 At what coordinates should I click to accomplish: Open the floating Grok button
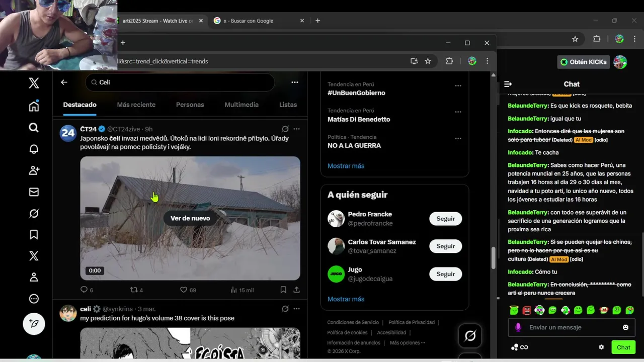tap(470, 335)
